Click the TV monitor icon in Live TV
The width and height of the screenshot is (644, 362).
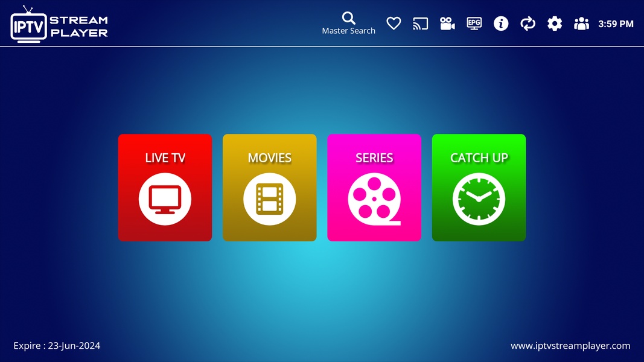tap(165, 198)
